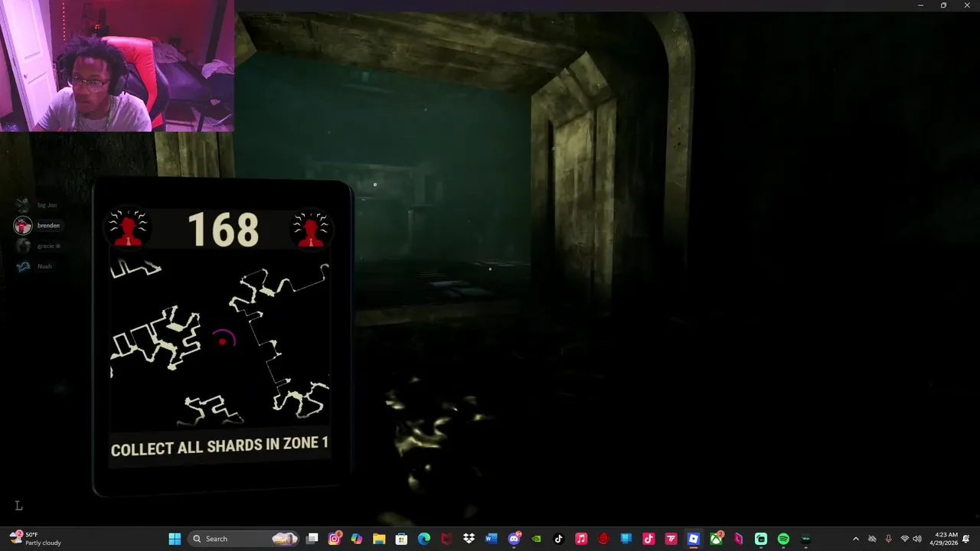Open Streamlabs from the taskbar
980x551 pixels.
coord(761,539)
